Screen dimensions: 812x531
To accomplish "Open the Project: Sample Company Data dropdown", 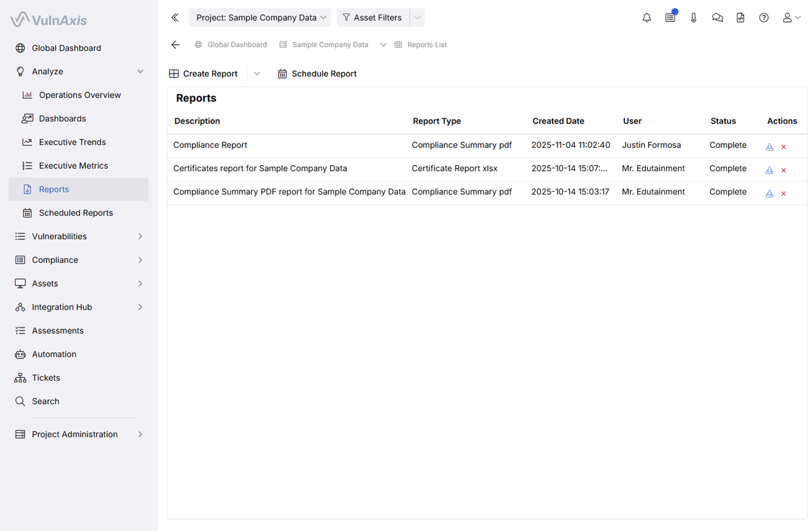I will [260, 18].
